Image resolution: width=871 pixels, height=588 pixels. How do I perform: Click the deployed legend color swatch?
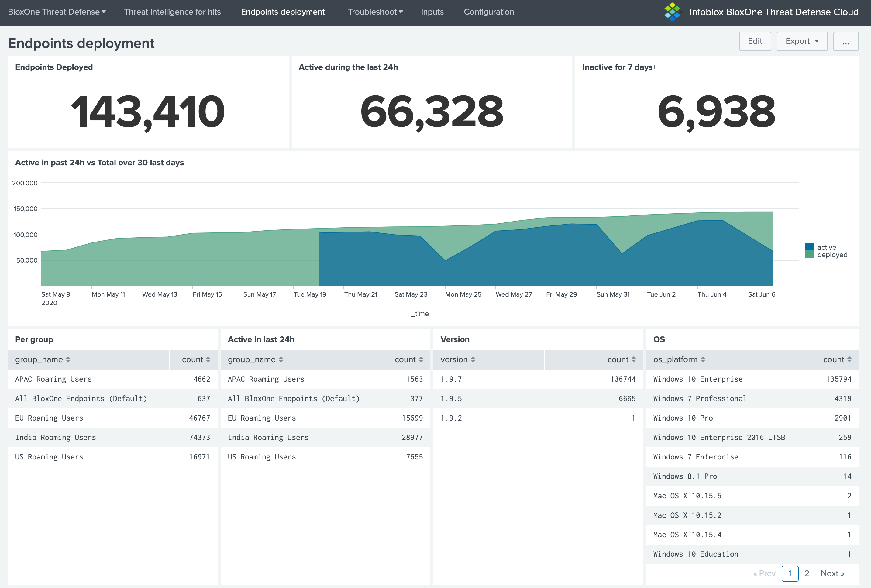pyautogui.click(x=810, y=254)
